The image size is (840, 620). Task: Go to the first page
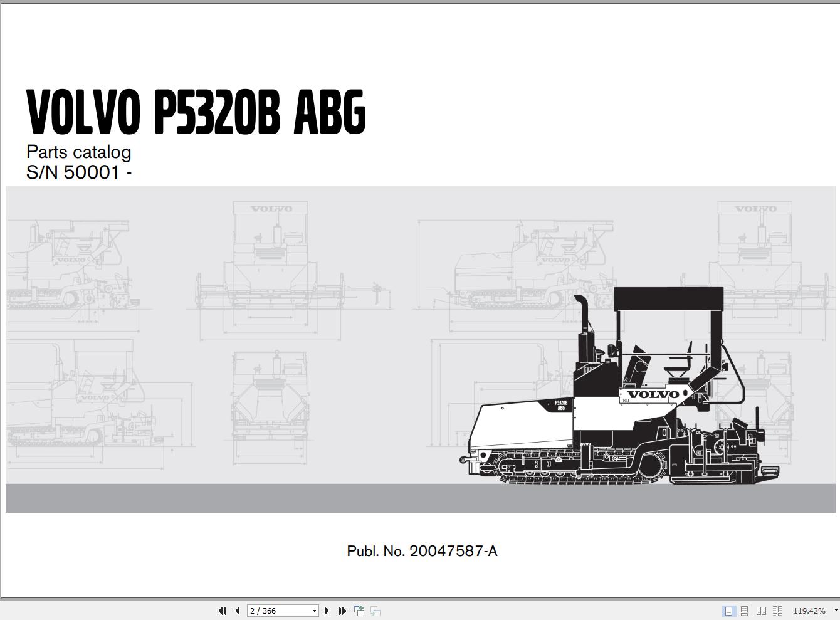click(x=222, y=611)
